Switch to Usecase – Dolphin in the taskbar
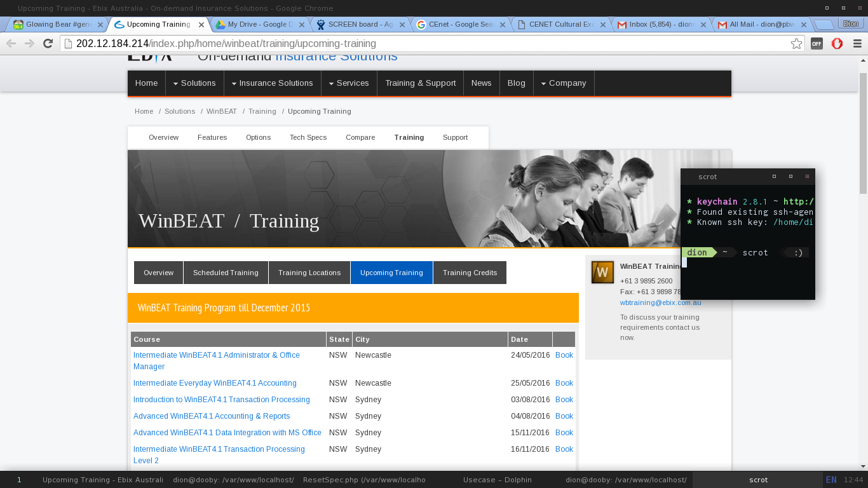868x488 pixels. (498, 480)
